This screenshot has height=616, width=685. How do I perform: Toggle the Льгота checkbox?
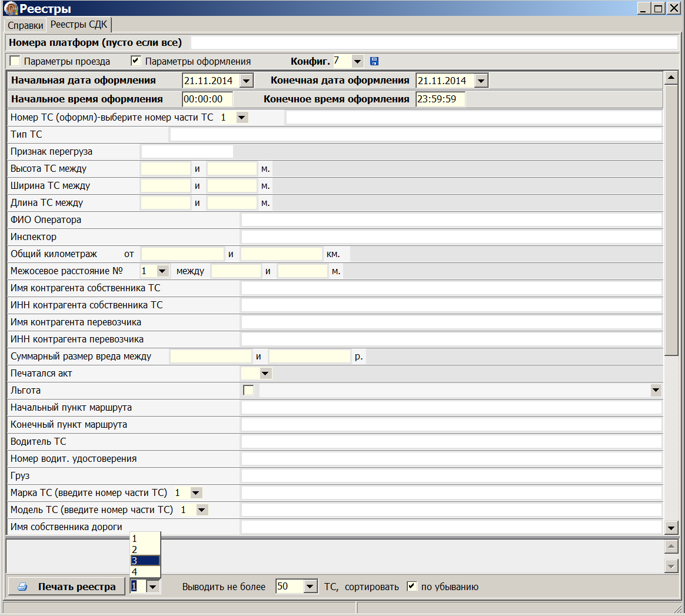(x=248, y=390)
